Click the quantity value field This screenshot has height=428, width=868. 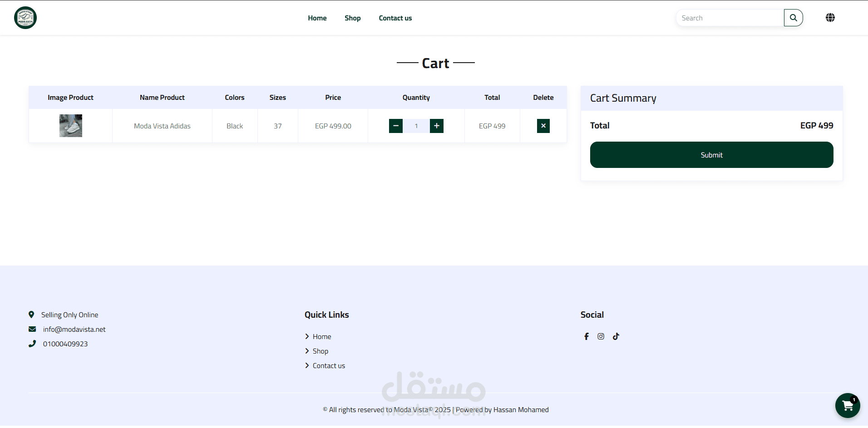coord(416,126)
